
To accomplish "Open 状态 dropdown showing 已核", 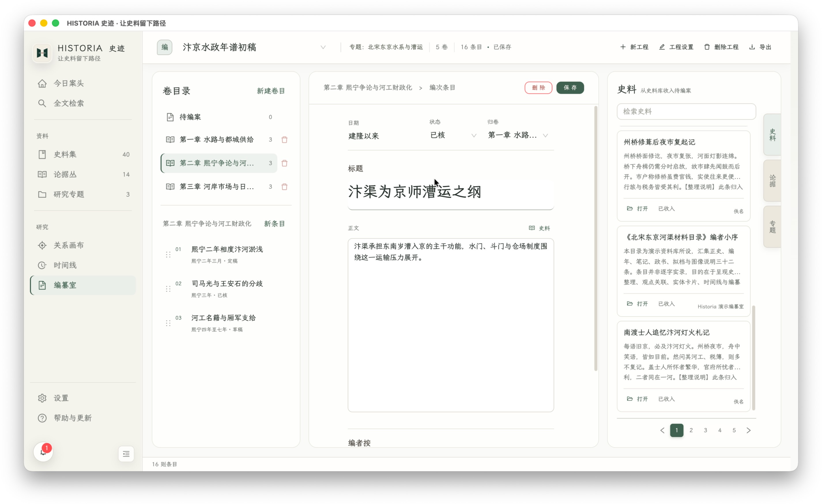I will coord(453,135).
